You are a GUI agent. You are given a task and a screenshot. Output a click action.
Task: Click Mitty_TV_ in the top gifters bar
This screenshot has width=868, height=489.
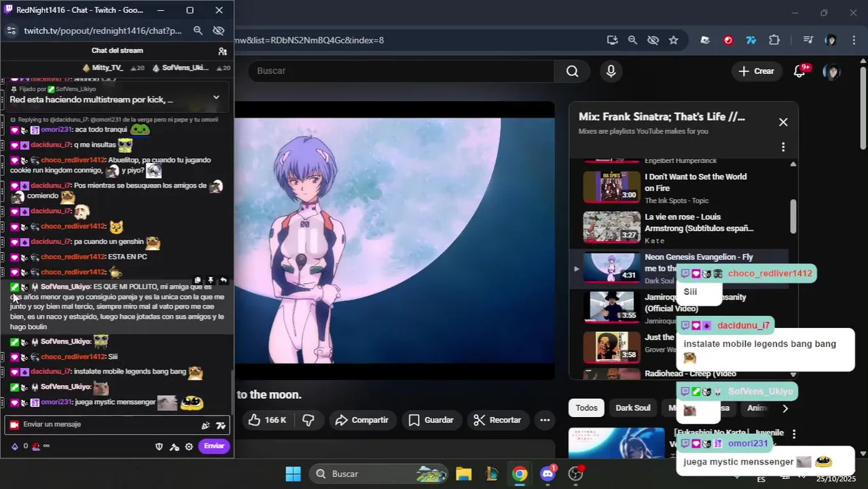(x=107, y=68)
